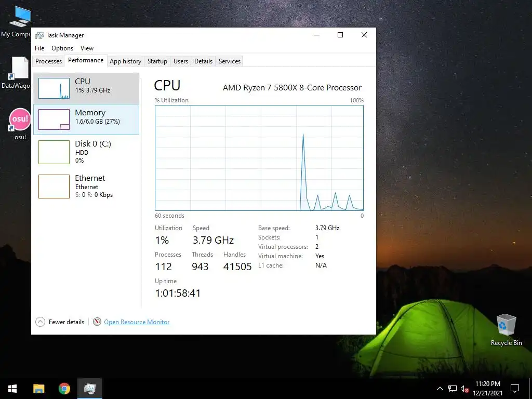Click the % Utilization graph label
532x399 pixels.
[171, 100]
